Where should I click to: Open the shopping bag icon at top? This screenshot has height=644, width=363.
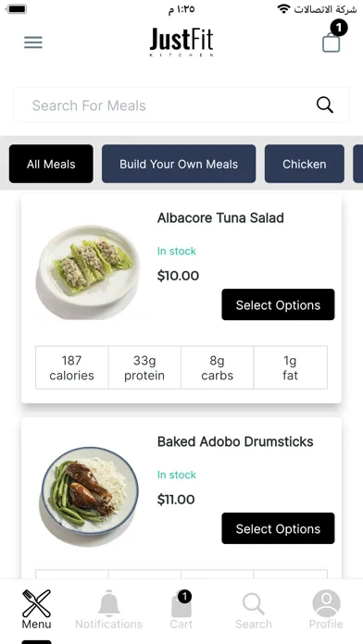(332, 42)
